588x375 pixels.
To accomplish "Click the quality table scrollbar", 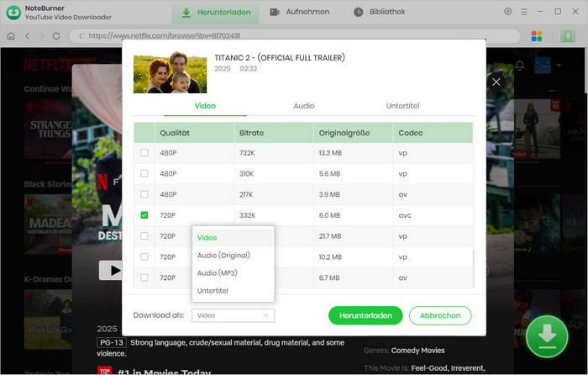I will pos(474,268).
